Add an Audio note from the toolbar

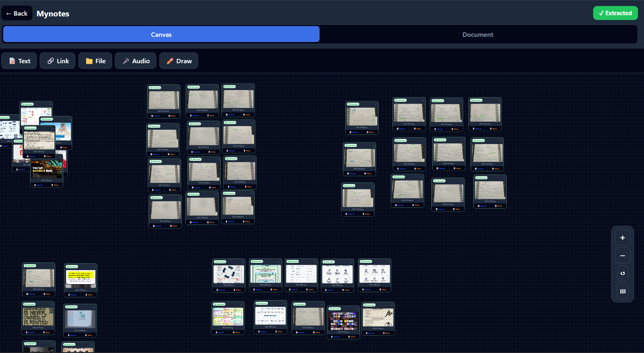[135, 61]
